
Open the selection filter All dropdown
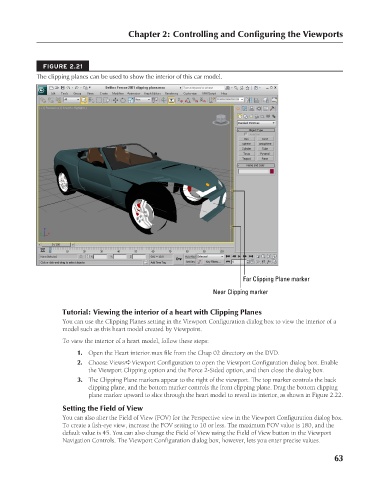coord(71,100)
